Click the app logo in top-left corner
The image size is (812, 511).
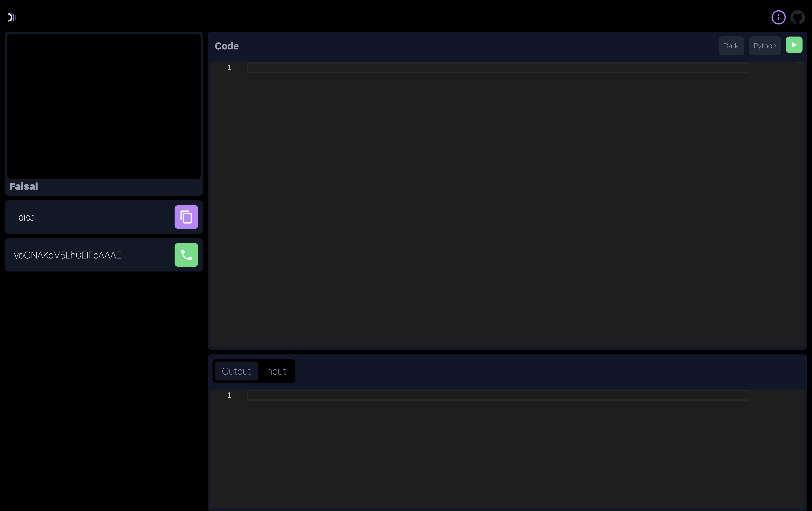click(12, 17)
